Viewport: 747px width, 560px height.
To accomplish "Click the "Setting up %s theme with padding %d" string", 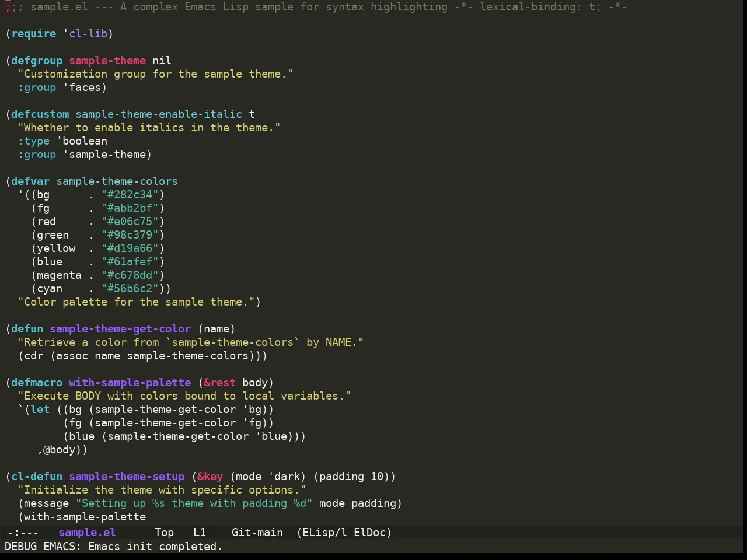I will click(194, 503).
